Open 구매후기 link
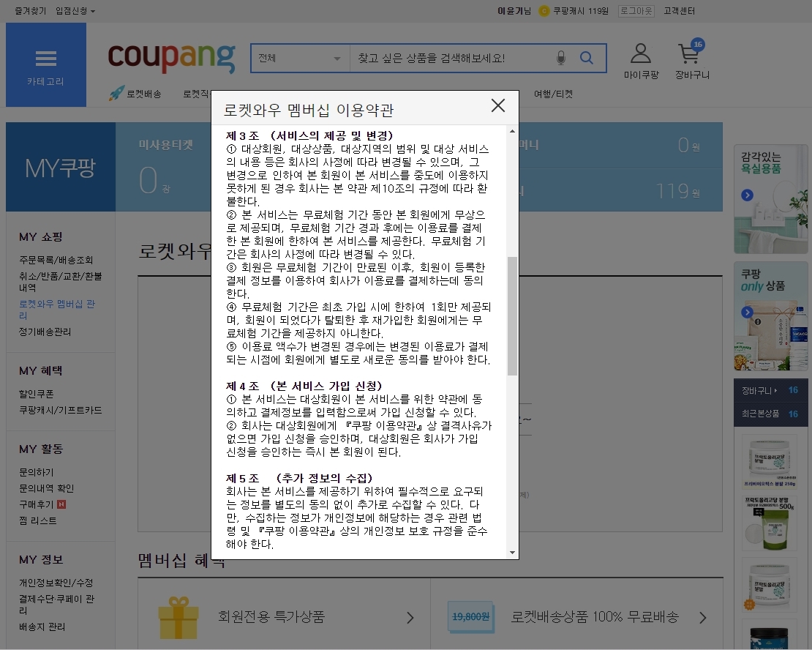The height and width of the screenshot is (650, 812). pos(37,504)
